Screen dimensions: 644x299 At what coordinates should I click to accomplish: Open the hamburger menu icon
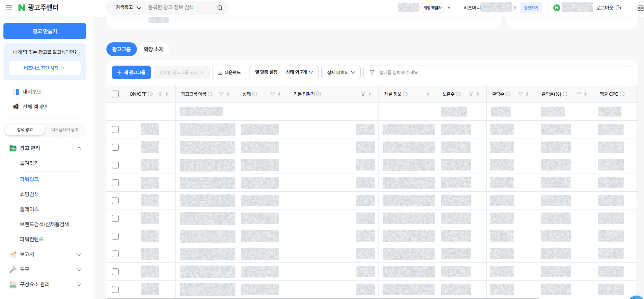pyautogui.click(x=9, y=8)
